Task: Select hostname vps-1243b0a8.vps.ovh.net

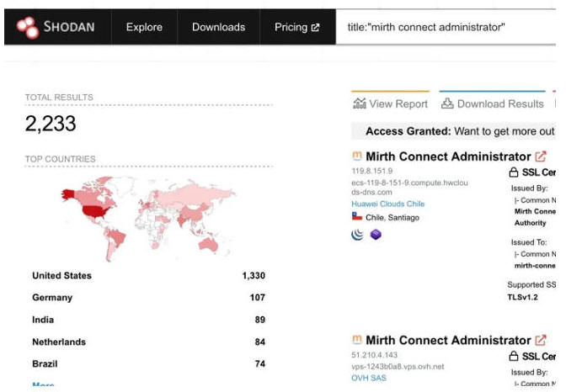Action: 398,367
